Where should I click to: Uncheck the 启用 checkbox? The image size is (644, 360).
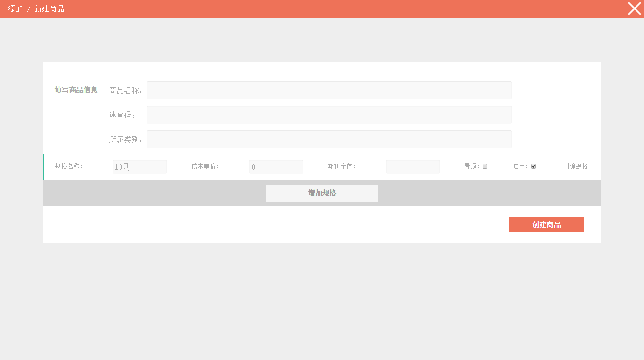[534, 166]
